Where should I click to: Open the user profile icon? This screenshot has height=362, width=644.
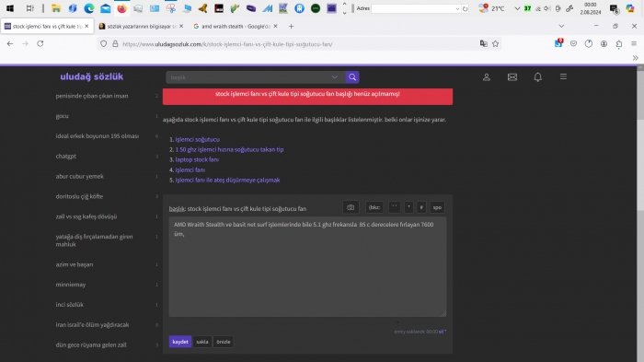tap(487, 77)
